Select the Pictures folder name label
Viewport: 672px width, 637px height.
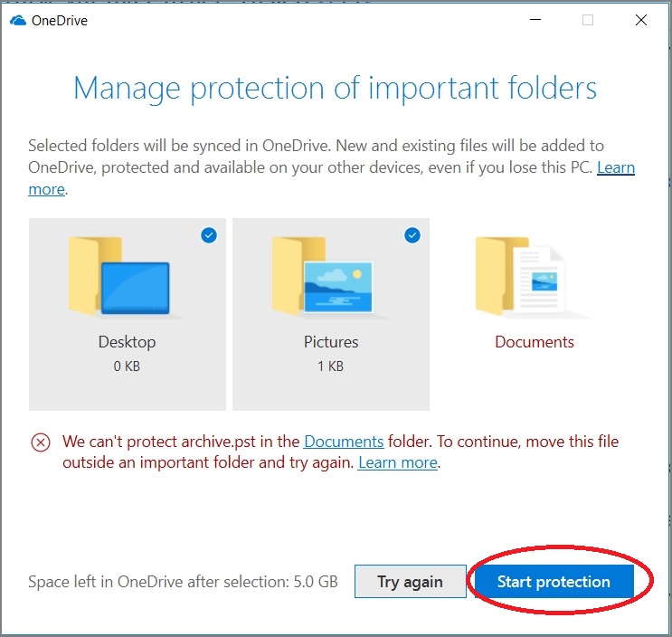pyautogui.click(x=331, y=342)
